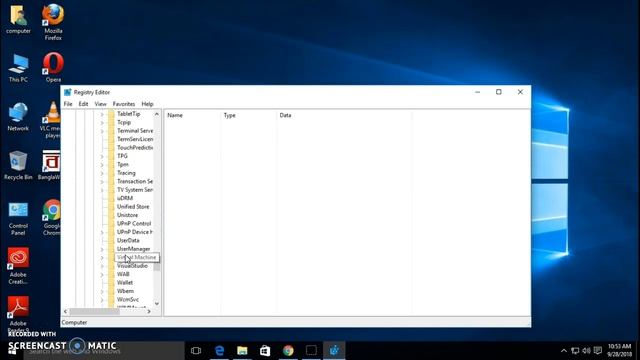Click the tree scroll left arrow
This screenshot has height=360, width=640.
pyautogui.click(x=65, y=311)
